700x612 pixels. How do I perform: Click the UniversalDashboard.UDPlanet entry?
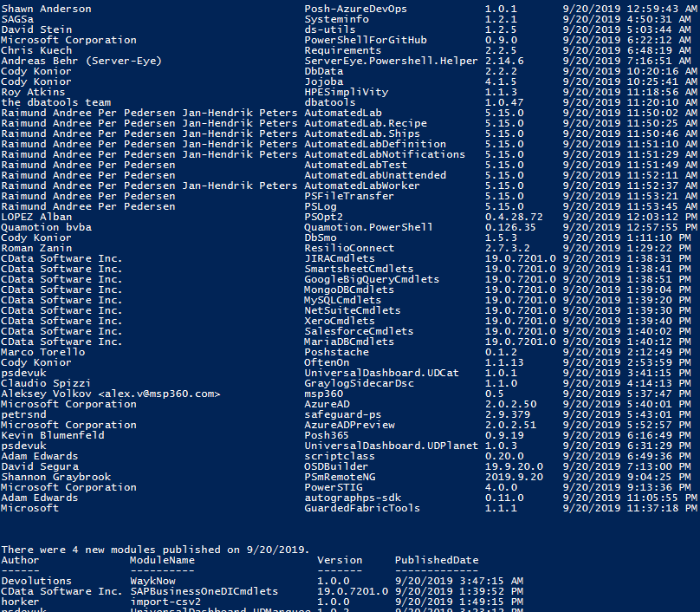coord(391,446)
